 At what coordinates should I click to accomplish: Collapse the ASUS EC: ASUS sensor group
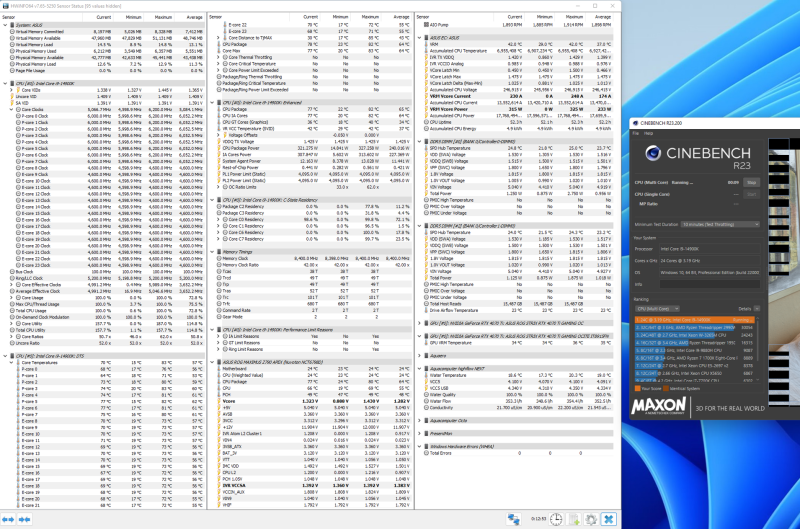420,38
